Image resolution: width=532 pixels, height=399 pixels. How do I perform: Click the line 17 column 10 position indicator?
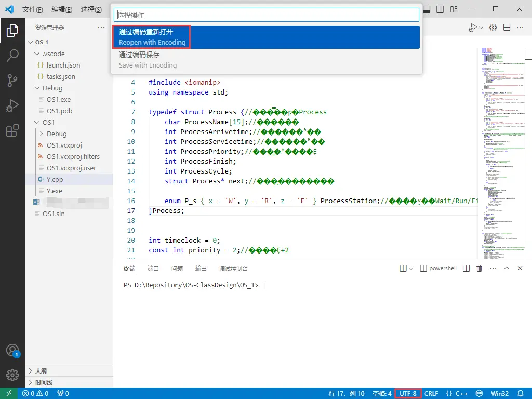tap(347, 394)
